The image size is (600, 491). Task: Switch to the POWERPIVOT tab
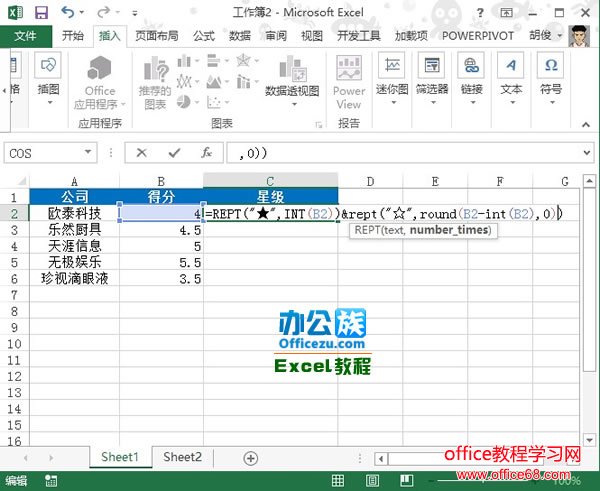point(478,36)
